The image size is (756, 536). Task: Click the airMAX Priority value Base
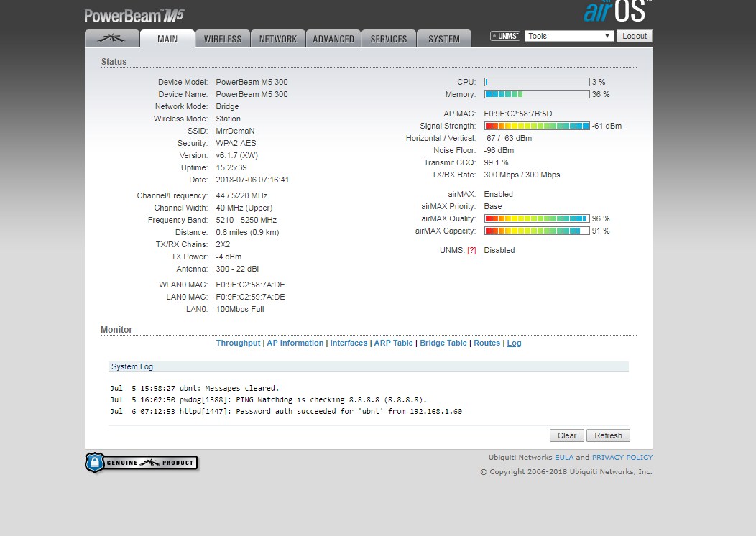tap(493, 206)
